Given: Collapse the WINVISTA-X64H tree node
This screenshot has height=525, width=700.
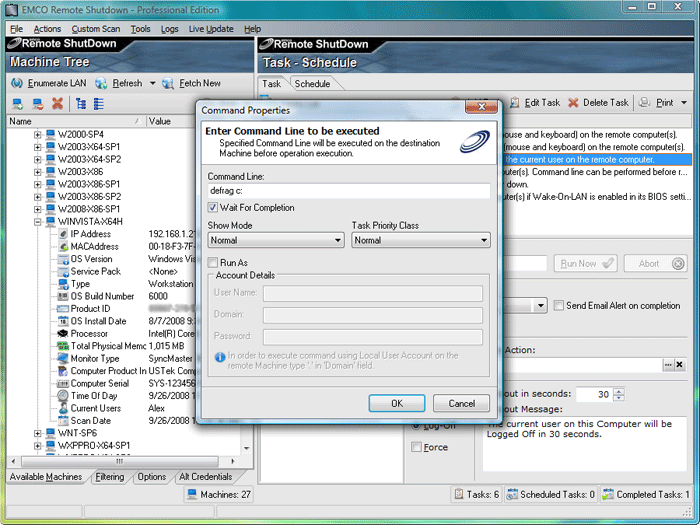Looking at the screenshot, I should pos(38,221).
